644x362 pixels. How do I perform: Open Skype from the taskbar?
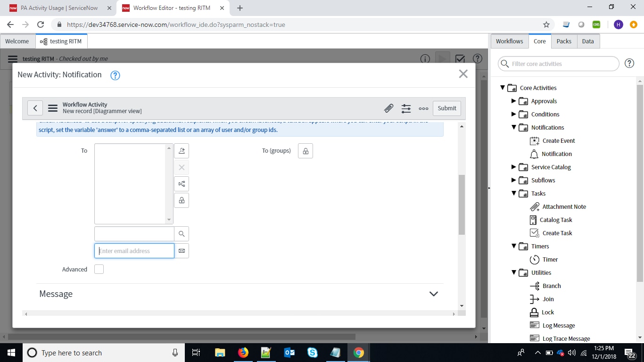pos(312,353)
